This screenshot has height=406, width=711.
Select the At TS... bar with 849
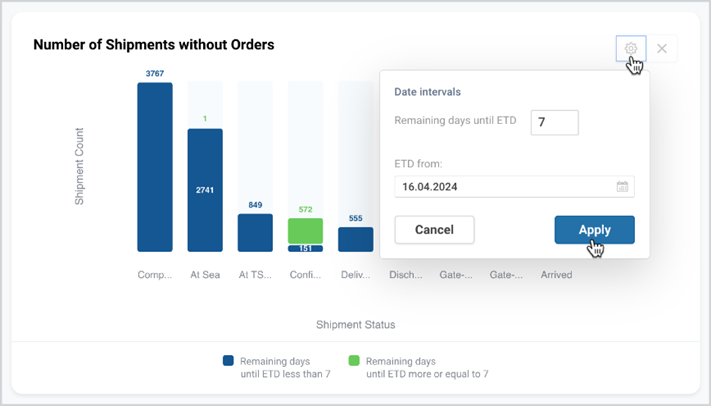pyautogui.click(x=255, y=233)
